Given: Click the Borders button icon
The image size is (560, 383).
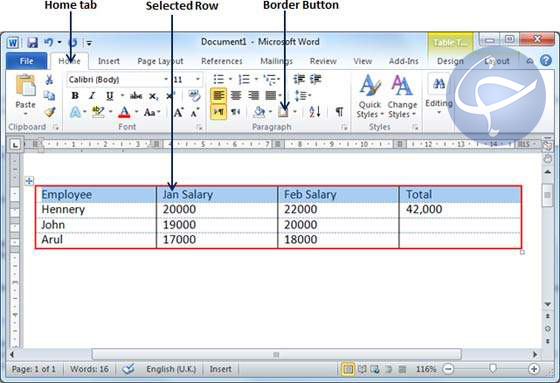Looking at the screenshot, I should (x=283, y=113).
